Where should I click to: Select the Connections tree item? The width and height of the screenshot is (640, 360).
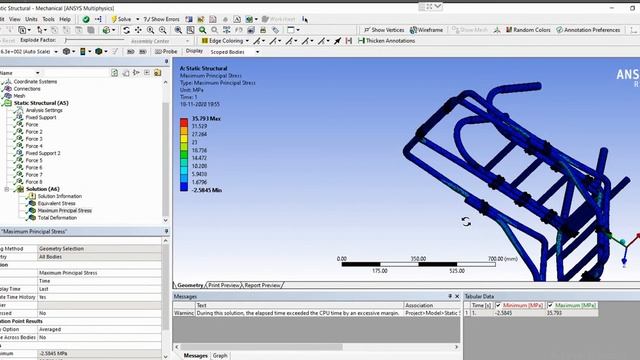(x=27, y=89)
